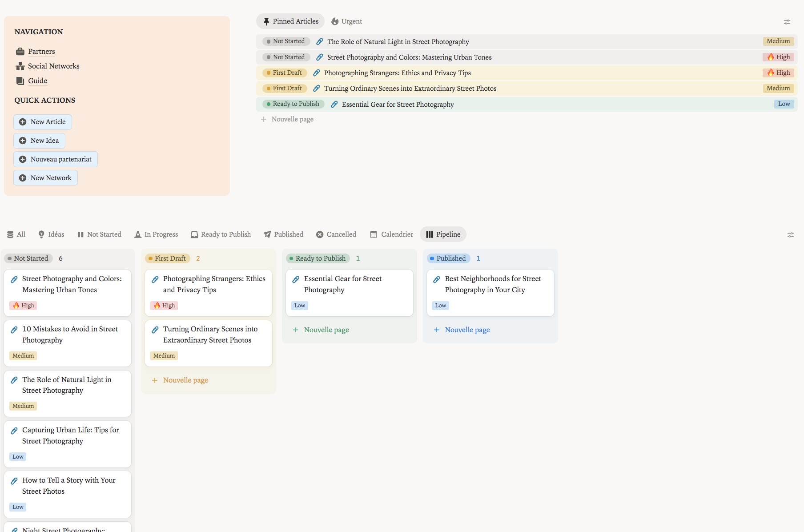804x532 pixels.
Task: Click the stack icon on All tab
Action: [10, 234]
